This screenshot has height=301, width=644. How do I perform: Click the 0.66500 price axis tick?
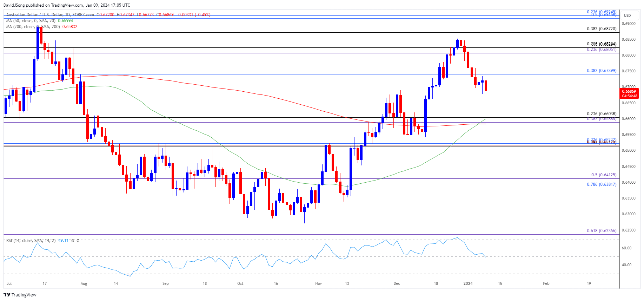tap(629, 103)
